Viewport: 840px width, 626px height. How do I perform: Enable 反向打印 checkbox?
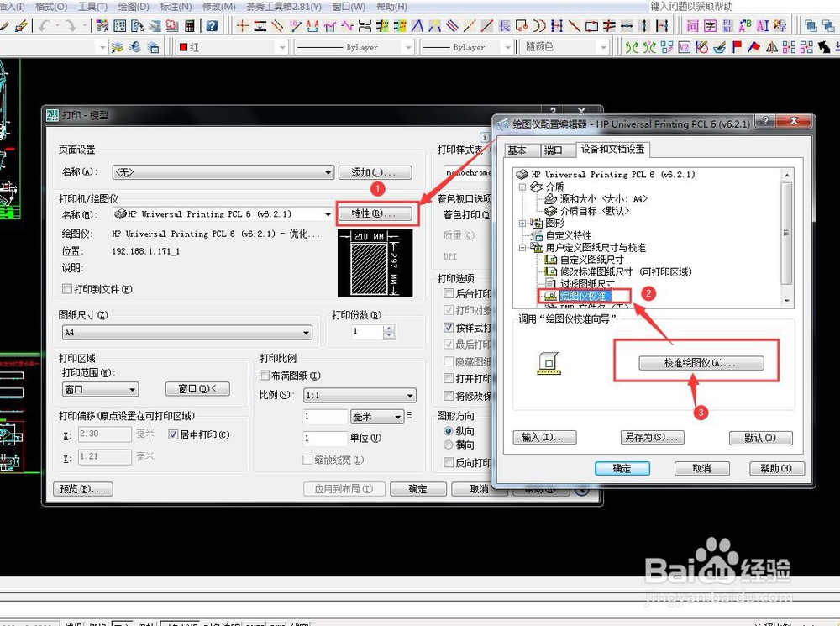point(449,462)
